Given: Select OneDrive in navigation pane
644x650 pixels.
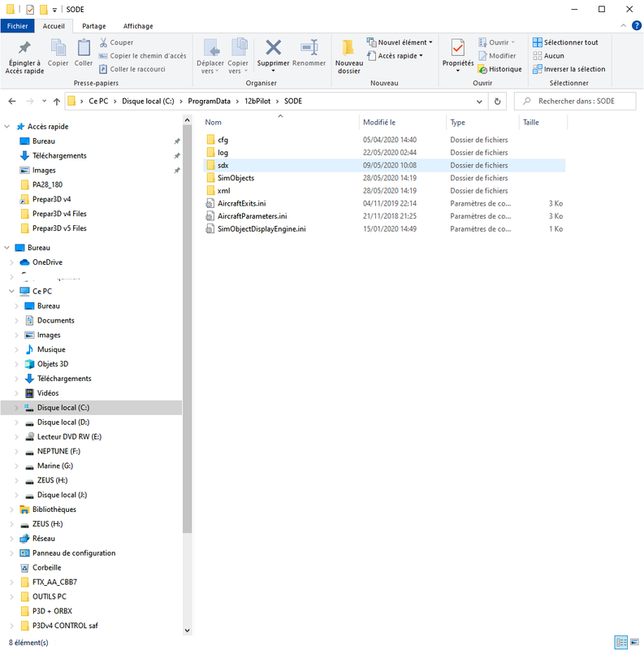Looking at the screenshot, I should [x=47, y=262].
